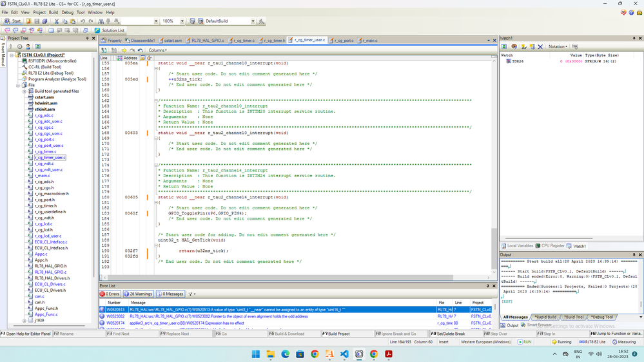
Task: Click the Copy icon in the toolbar
Action: click(64, 21)
